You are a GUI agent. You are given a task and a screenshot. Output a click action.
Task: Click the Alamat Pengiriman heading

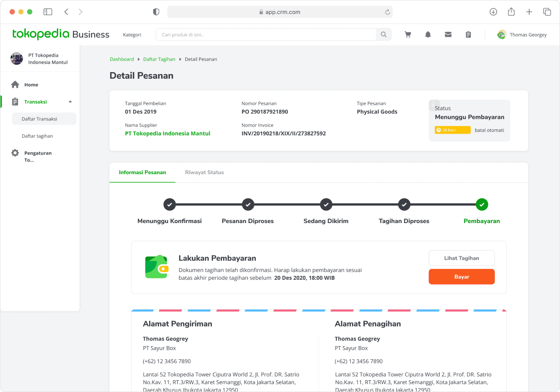point(177,324)
